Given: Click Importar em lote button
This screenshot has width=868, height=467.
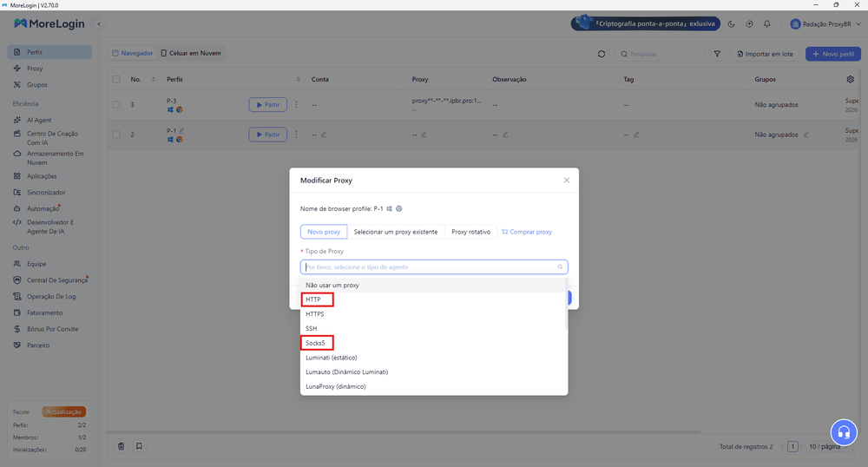Looking at the screenshot, I should click(765, 54).
